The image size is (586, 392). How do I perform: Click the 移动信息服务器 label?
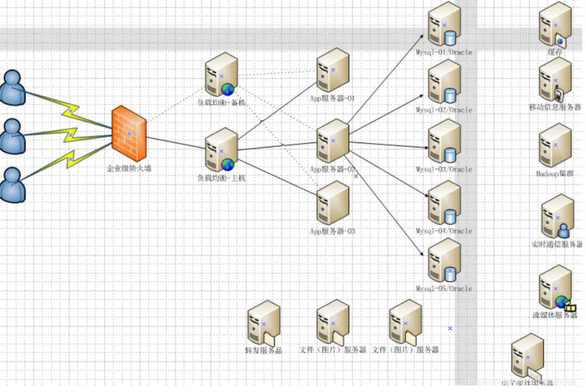pos(555,108)
